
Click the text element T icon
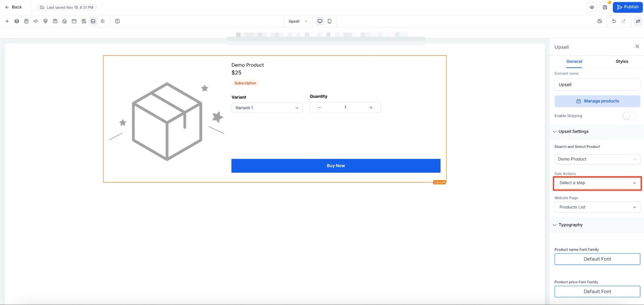(x=55, y=21)
